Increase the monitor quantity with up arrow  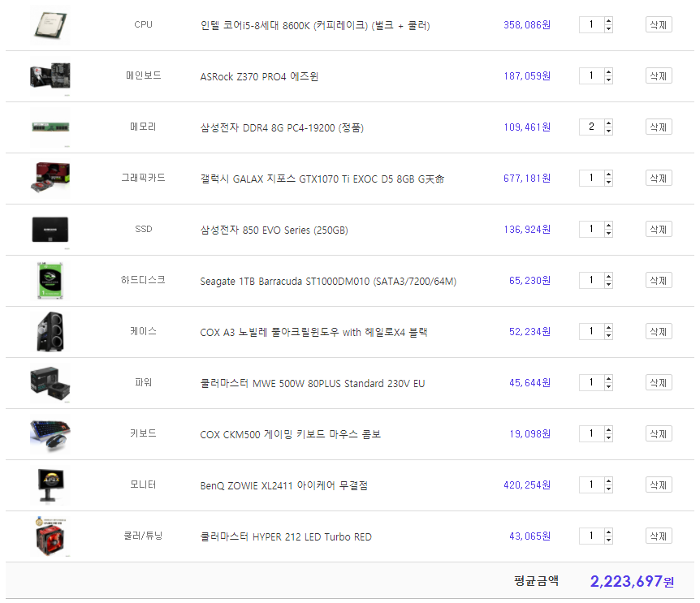pos(608,480)
